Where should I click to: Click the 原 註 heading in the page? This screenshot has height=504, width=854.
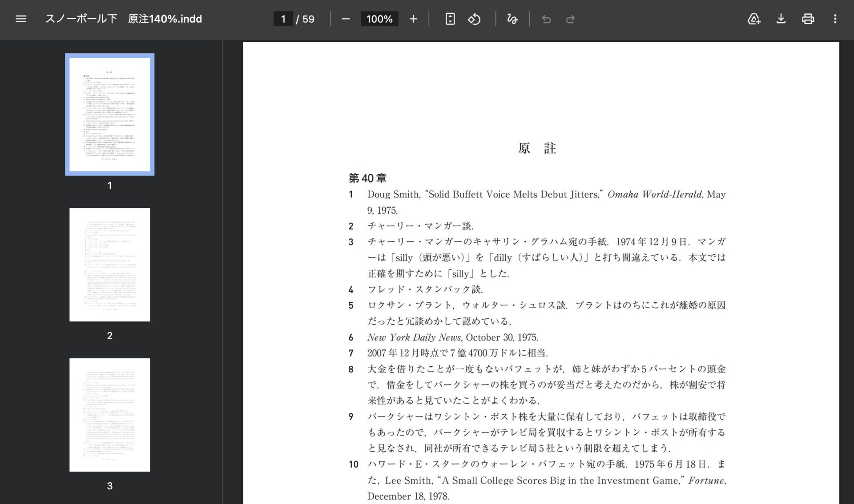pyautogui.click(x=537, y=148)
